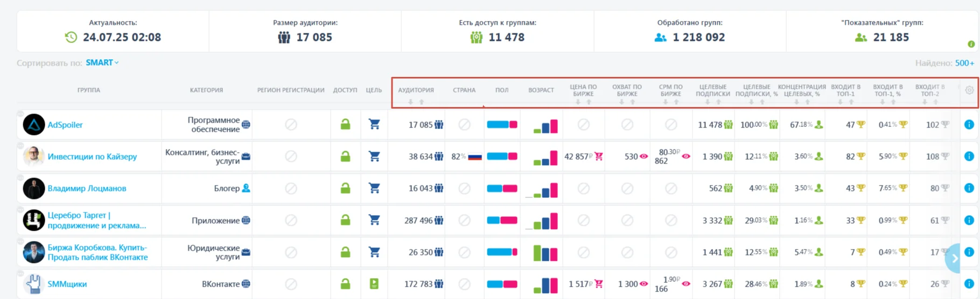The image size is (980, 299).
Task: Click Владимир Лоцманов avatar
Action: click(34, 188)
